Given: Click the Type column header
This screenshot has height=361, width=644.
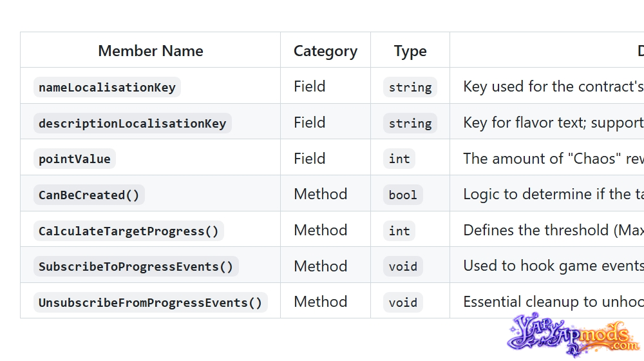Looking at the screenshot, I should pyautogui.click(x=410, y=51).
